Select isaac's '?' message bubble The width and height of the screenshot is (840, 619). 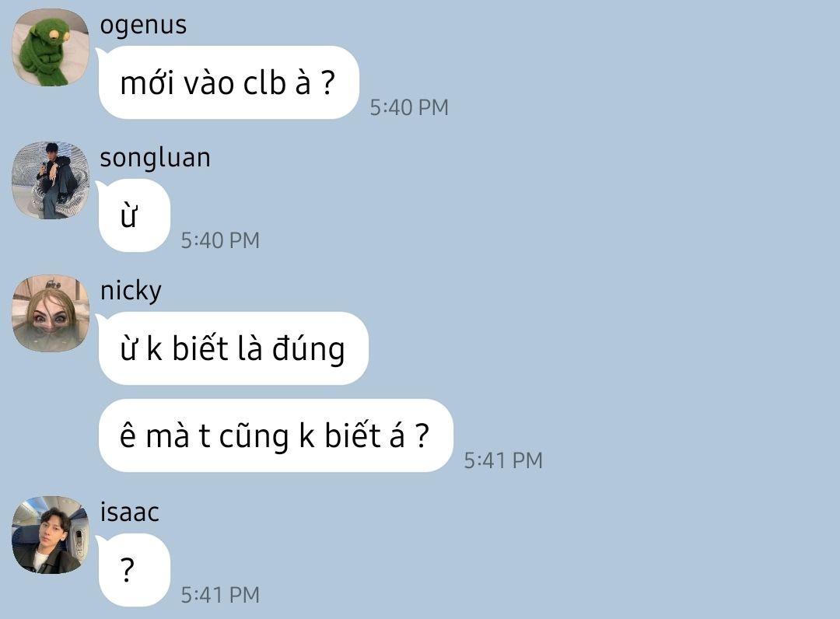click(x=135, y=570)
